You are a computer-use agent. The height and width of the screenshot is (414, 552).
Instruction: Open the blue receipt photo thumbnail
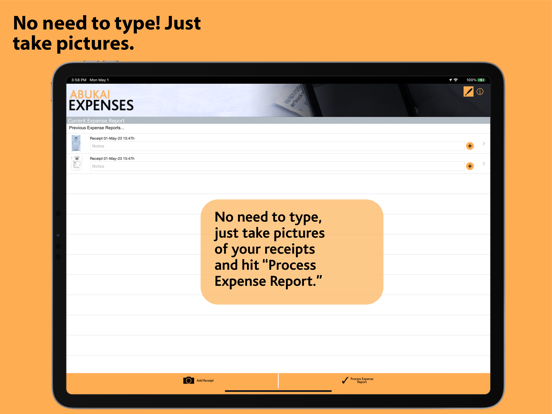click(x=76, y=143)
